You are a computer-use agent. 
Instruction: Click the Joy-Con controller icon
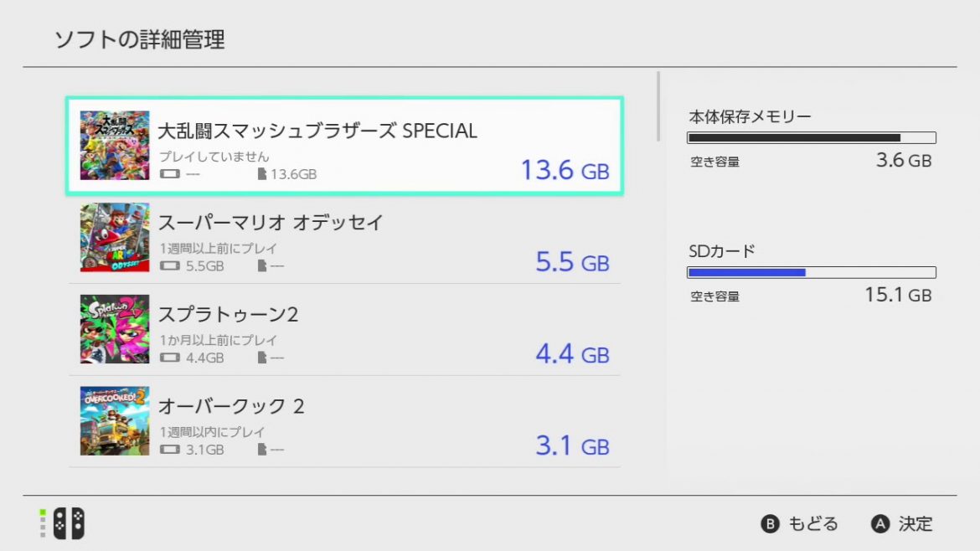point(69,524)
